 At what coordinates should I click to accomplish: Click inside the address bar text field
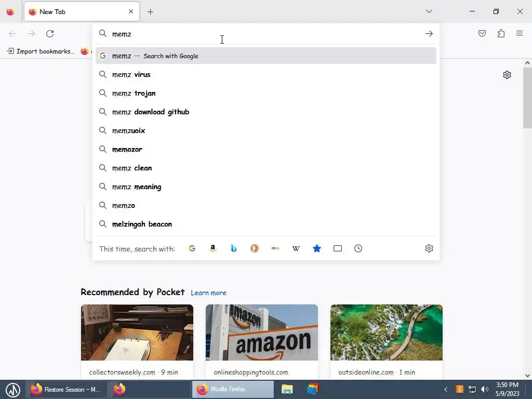(267, 34)
